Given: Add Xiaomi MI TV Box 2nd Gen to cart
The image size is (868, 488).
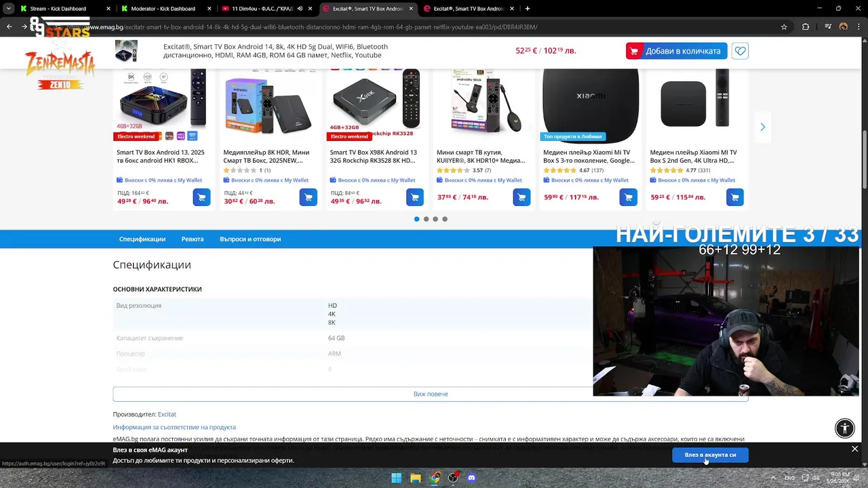Looking at the screenshot, I should pyautogui.click(x=734, y=197).
